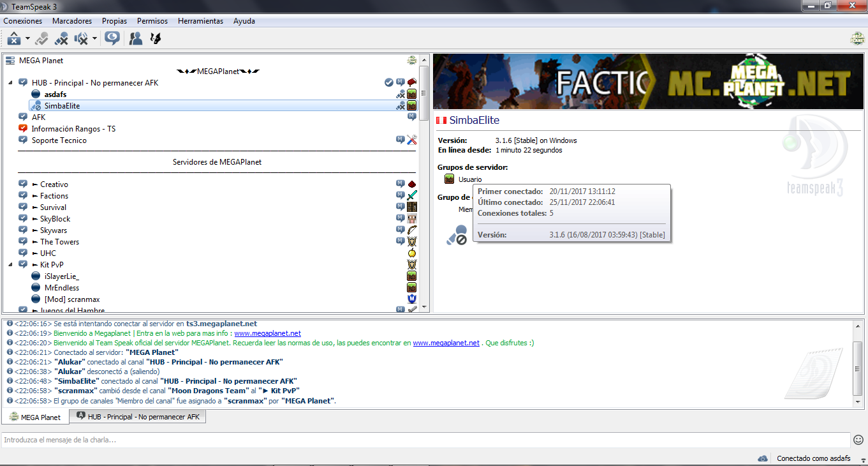
Task: Open the www.megaplanet.net link in the 22:06:20 message
Action: (446, 343)
